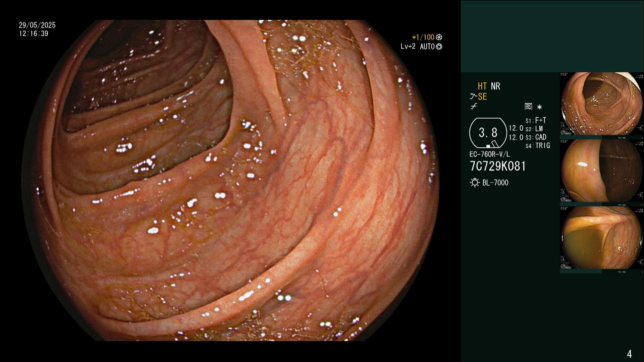Click the lower 12.0 value
This screenshot has height=362, width=644.
pyautogui.click(x=516, y=137)
